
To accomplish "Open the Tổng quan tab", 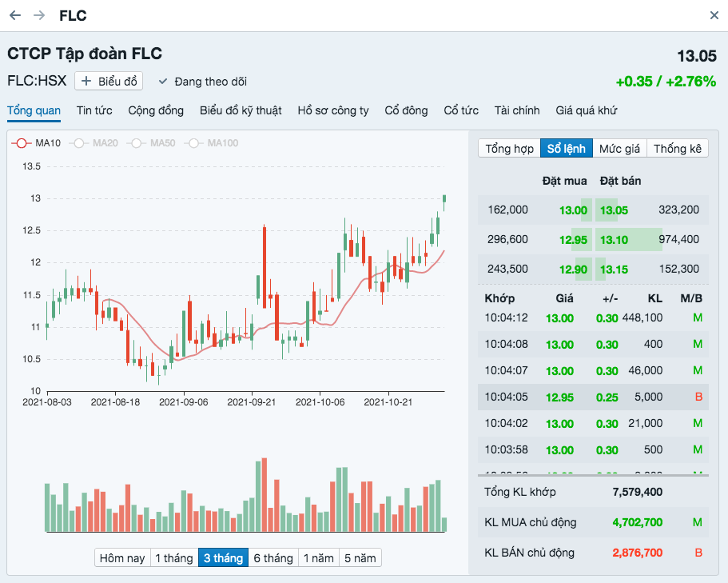I will pos(34,110).
